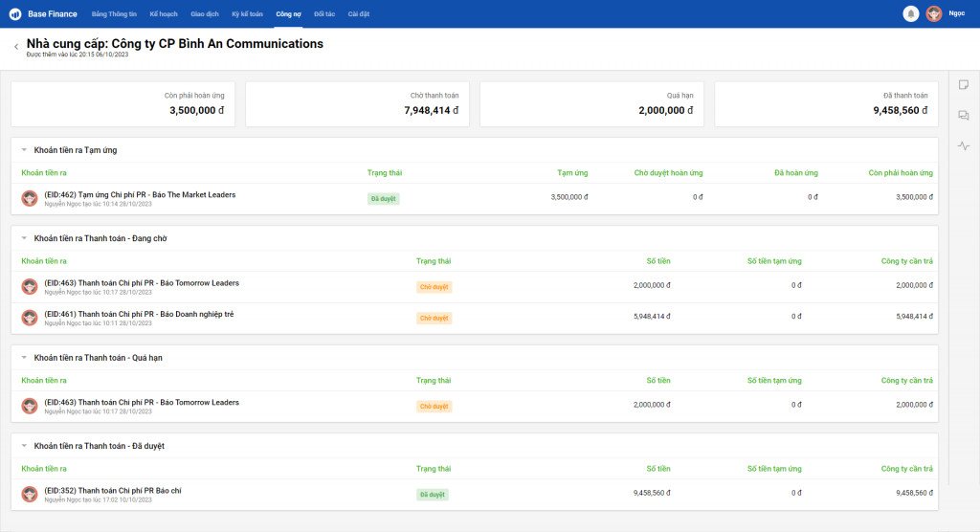Open the Đối tác menu
Image resolution: width=980 pixels, height=532 pixels.
(324, 13)
